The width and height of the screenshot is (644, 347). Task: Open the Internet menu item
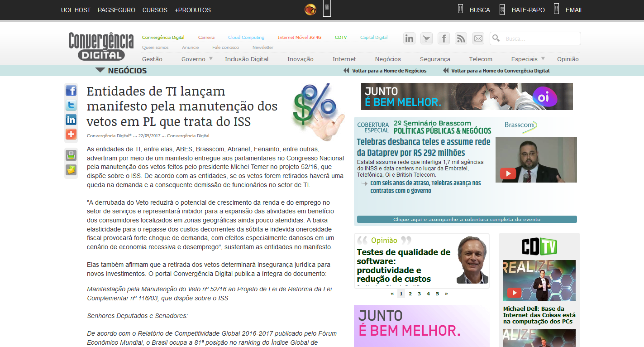[x=344, y=59]
